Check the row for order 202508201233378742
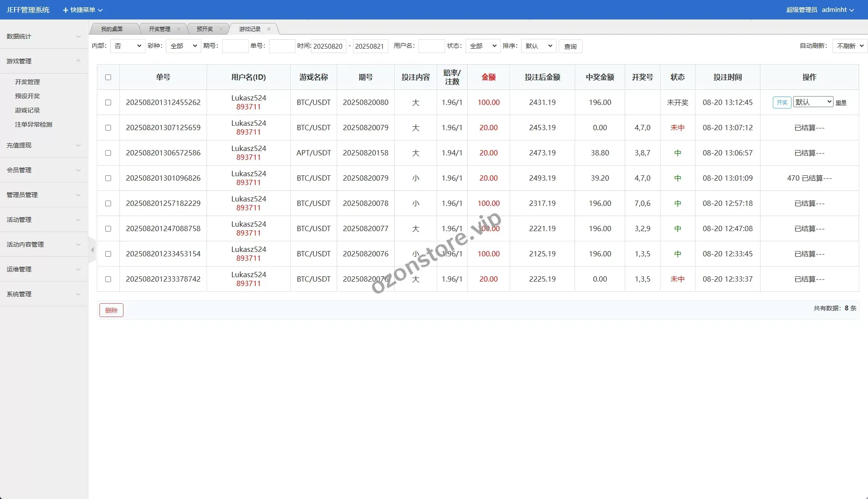Image resolution: width=868 pixels, height=499 pixels. [108, 279]
